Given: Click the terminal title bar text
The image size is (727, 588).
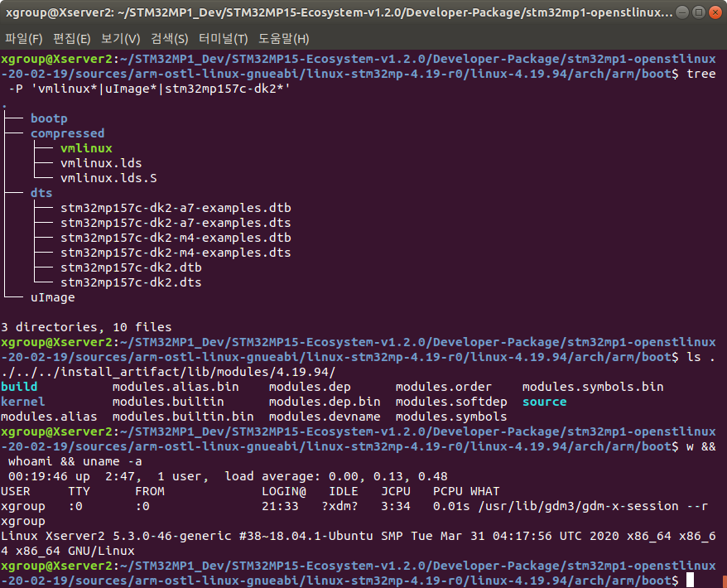Looking at the screenshot, I should (x=339, y=12).
